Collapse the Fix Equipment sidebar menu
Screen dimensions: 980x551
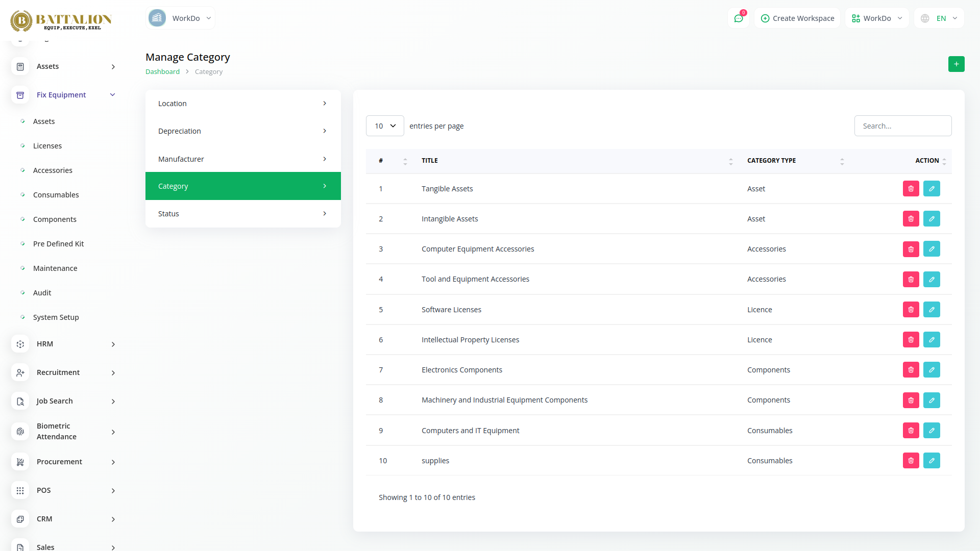[112, 95]
